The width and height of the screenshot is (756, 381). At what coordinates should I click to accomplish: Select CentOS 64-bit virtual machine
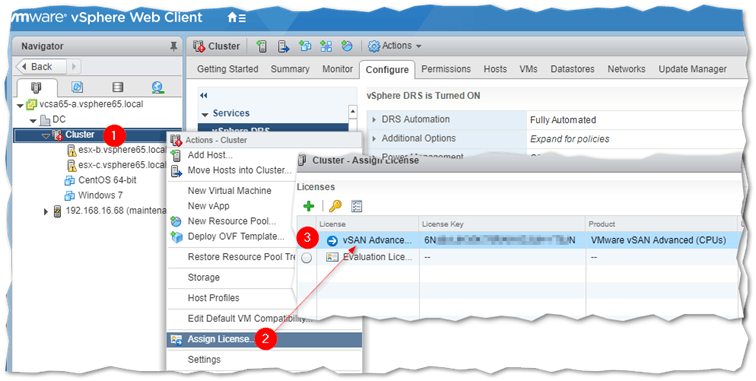pyautogui.click(x=107, y=180)
